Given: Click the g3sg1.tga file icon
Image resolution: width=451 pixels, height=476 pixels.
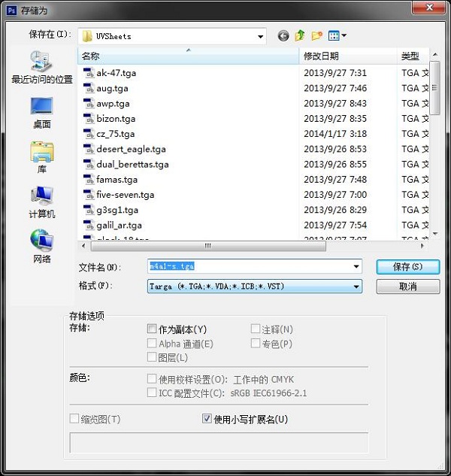Looking at the screenshot, I should (89, 210).
